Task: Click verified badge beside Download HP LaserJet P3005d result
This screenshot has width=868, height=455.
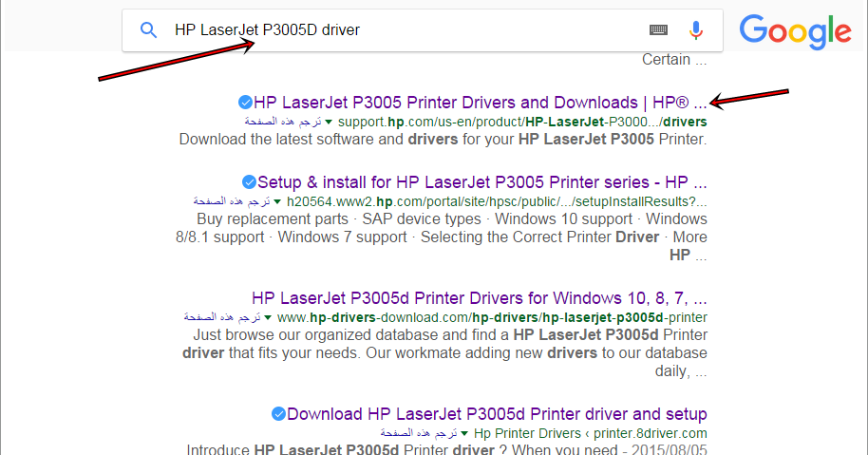Action: pos(278,414)
